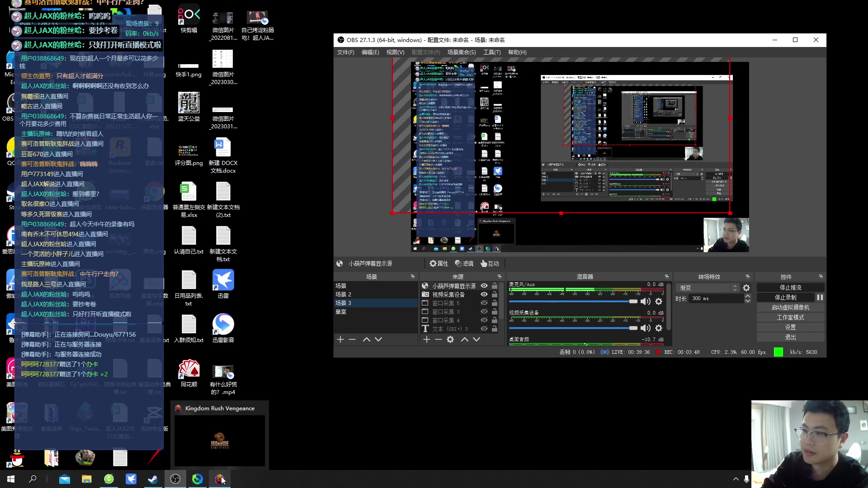Image resolution: width=868 pixels, height=488 pixels.
Task: Open transition properties gear next to 渐变
Action: (x=746, y=288)
